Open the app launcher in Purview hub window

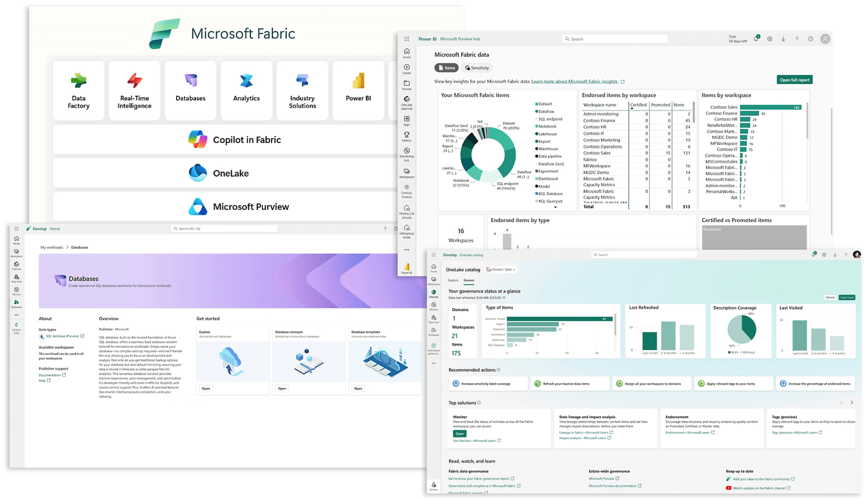point(406,39)
